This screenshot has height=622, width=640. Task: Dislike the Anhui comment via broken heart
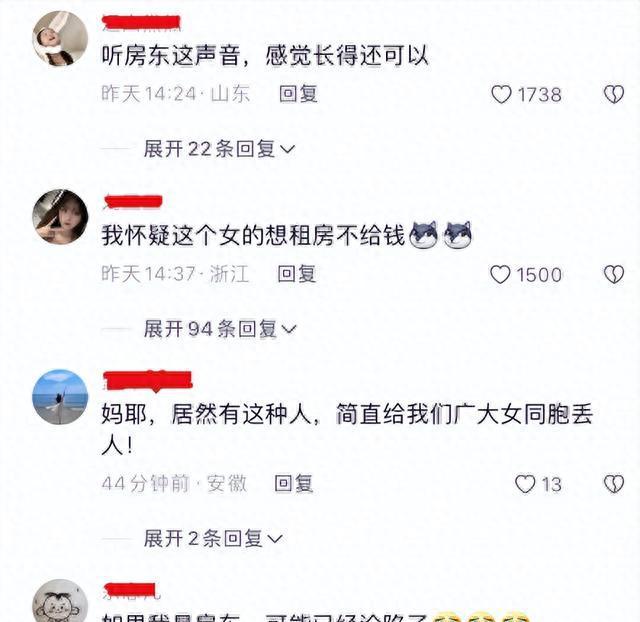tap(614, 484)
